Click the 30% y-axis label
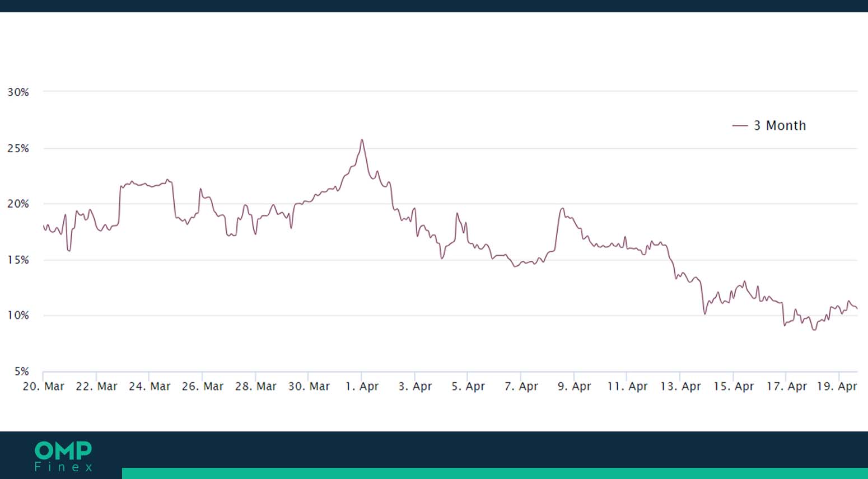The width and height of the screenshot is (868, 479). tap(18, 92)
